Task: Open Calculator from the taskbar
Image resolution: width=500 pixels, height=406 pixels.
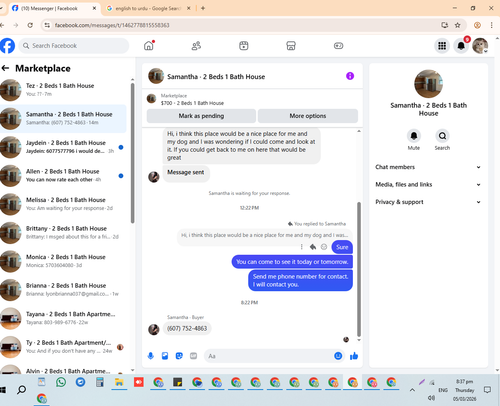Action: tap(100, 382)
